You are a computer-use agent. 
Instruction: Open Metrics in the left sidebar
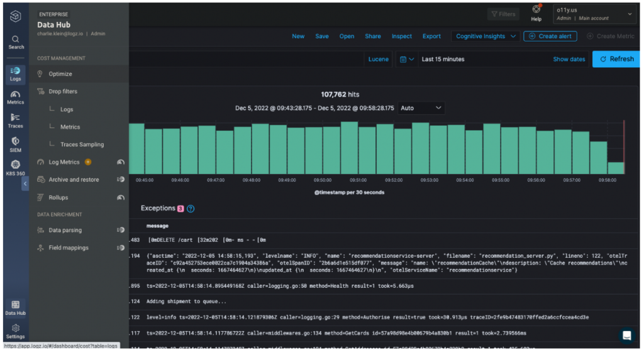[16, 97]
